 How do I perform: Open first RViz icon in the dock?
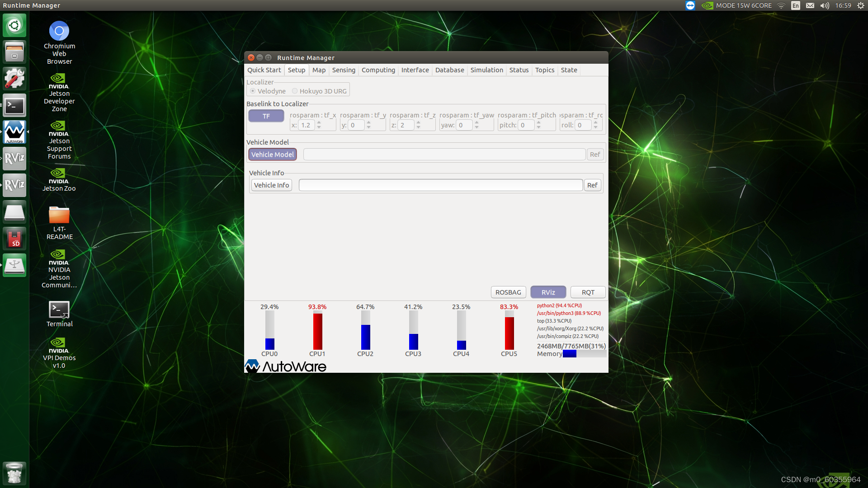[14, 159]
